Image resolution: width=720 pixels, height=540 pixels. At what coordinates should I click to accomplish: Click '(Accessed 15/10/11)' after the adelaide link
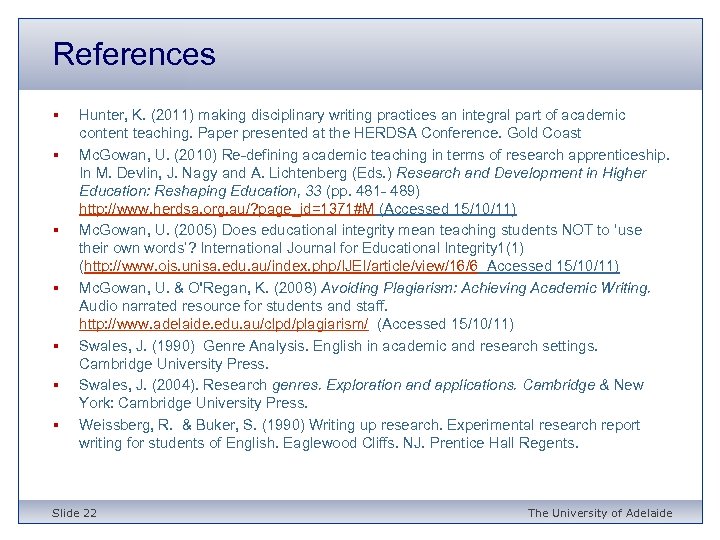tap(445, 324)
